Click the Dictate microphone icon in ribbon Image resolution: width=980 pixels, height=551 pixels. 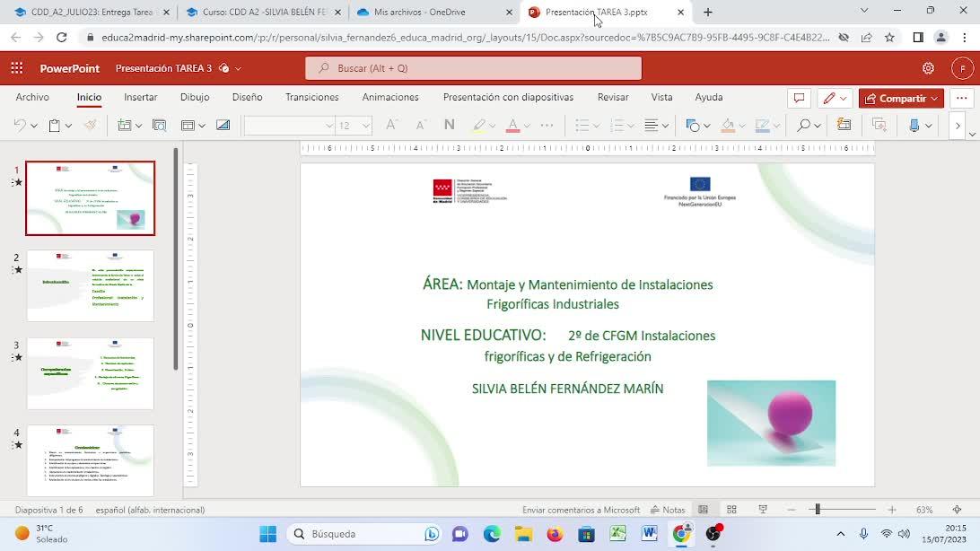tap(914, 126)
